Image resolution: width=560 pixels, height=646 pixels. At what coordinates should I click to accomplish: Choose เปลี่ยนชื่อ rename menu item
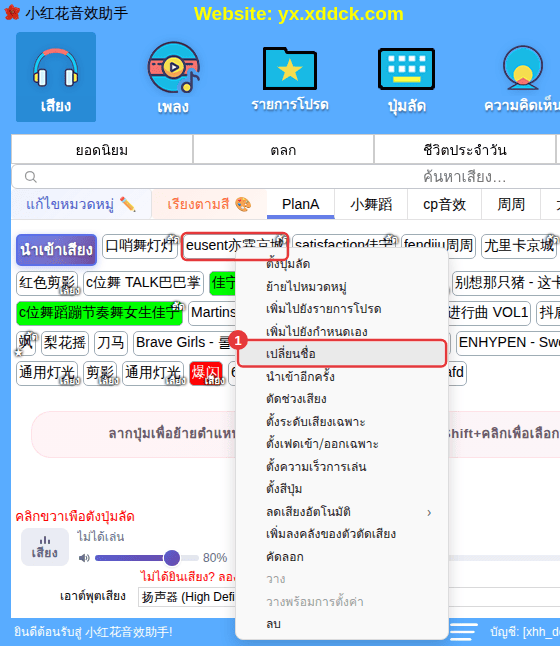coord(342,353)
